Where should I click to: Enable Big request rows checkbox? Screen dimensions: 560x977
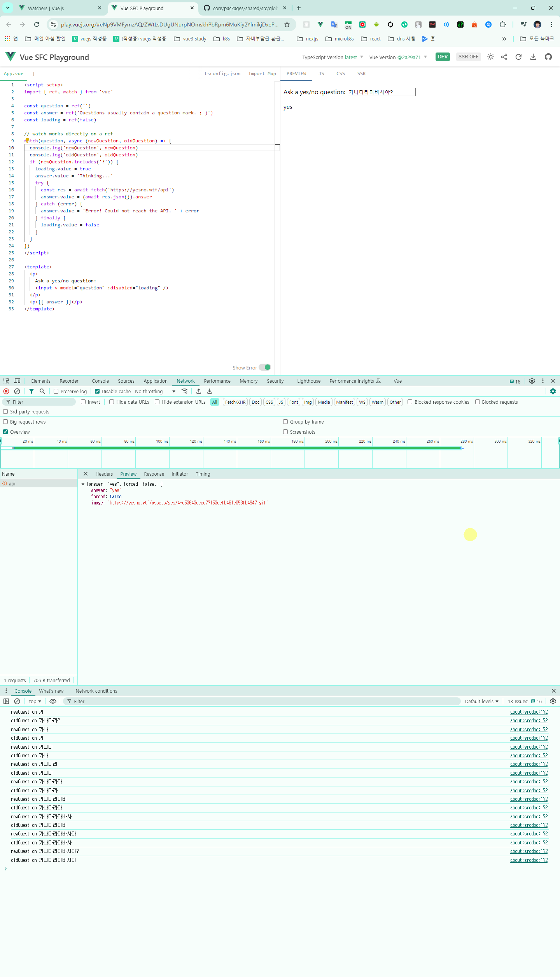coord(5,422)
